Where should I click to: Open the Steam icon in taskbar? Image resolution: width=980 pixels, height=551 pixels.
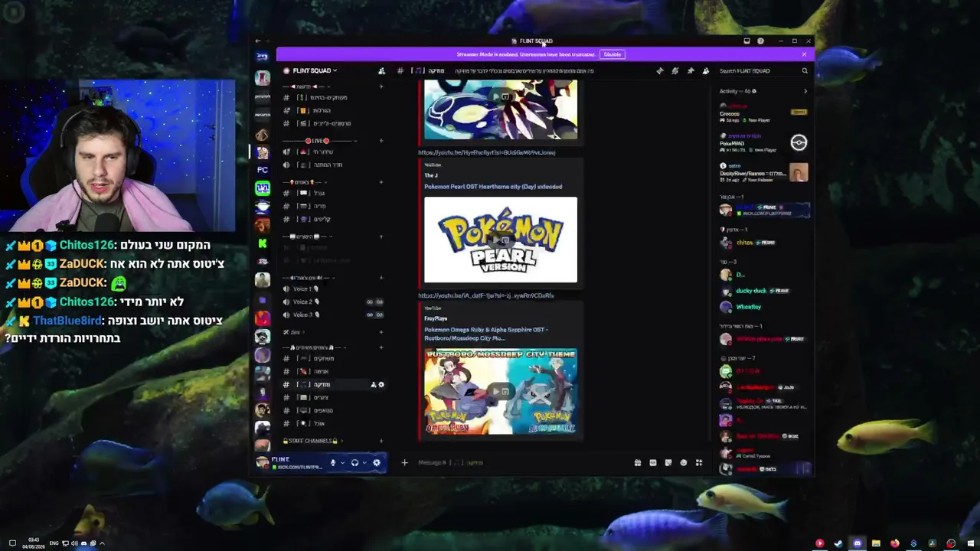click(838, 544)
